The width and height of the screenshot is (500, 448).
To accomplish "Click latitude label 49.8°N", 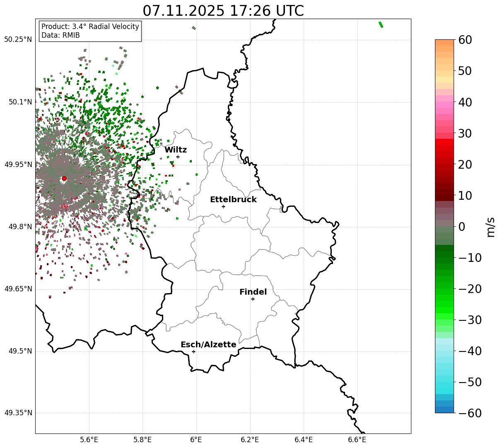I will tap(20, 227).
